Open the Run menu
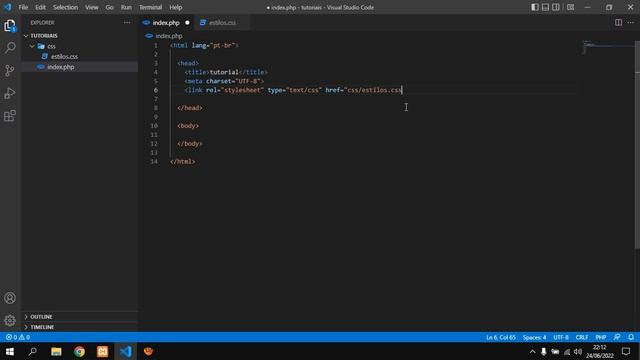The image size is (640, 360). click(x=126, y=7)
